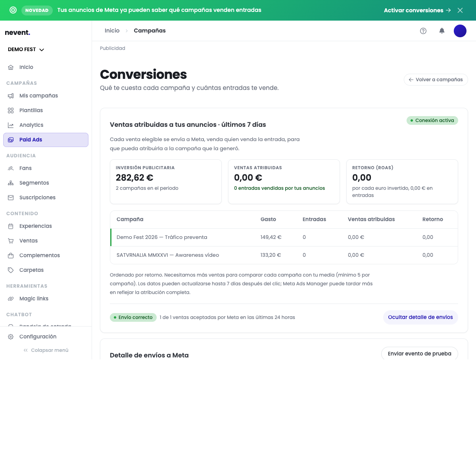Open Complementos menu item
The image size is (476, 468).
46,256
